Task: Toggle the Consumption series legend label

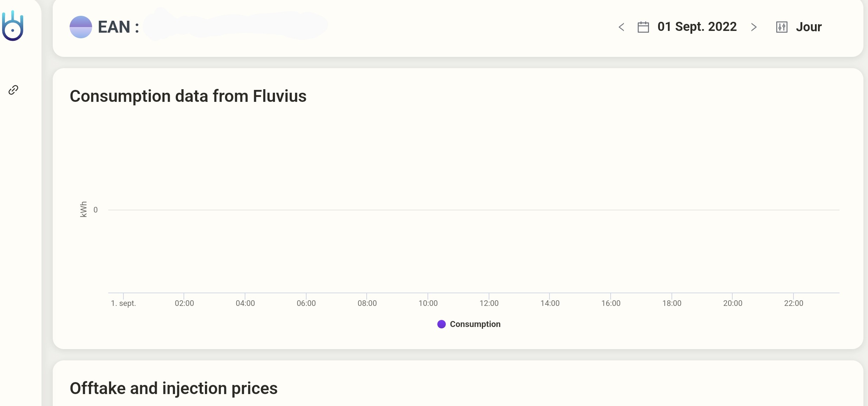Action: [x=475, y=324]
